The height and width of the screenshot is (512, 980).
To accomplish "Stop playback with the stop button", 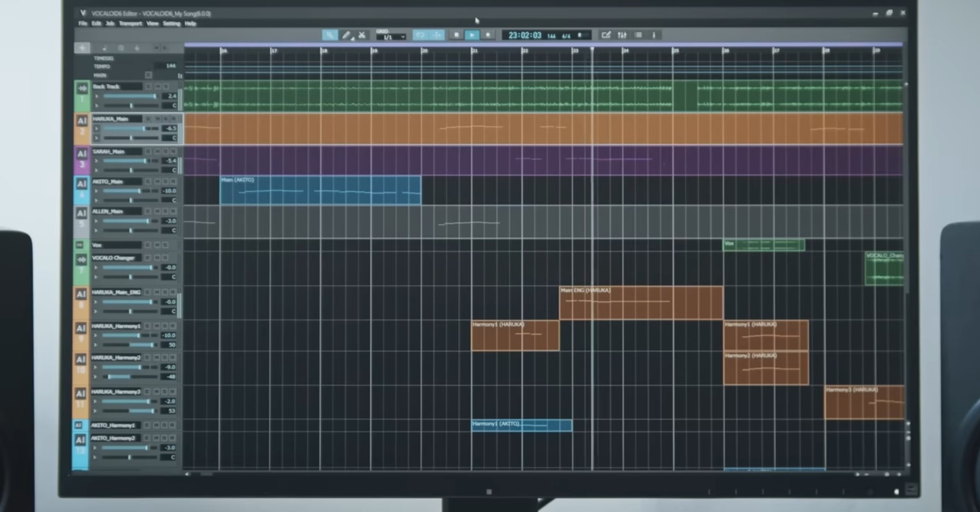I will [456, 35].
